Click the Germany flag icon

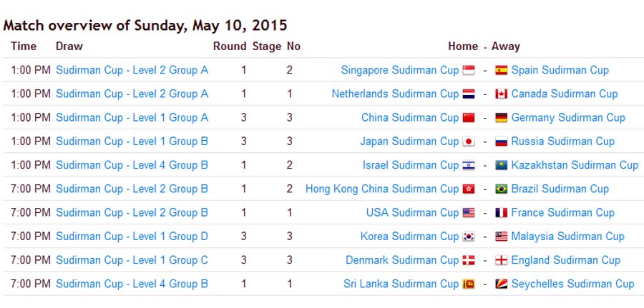click(502, 118)
